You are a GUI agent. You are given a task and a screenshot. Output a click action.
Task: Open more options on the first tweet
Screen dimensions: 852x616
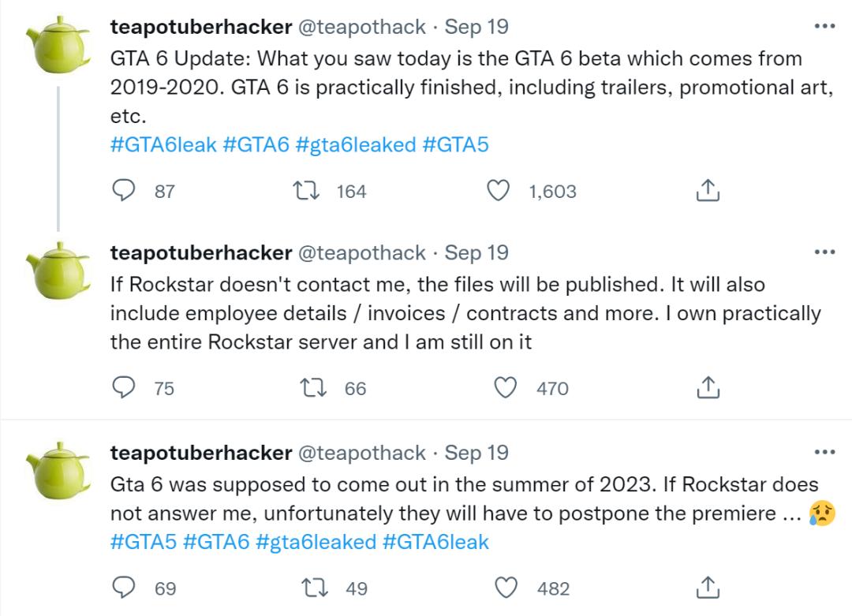824,26
